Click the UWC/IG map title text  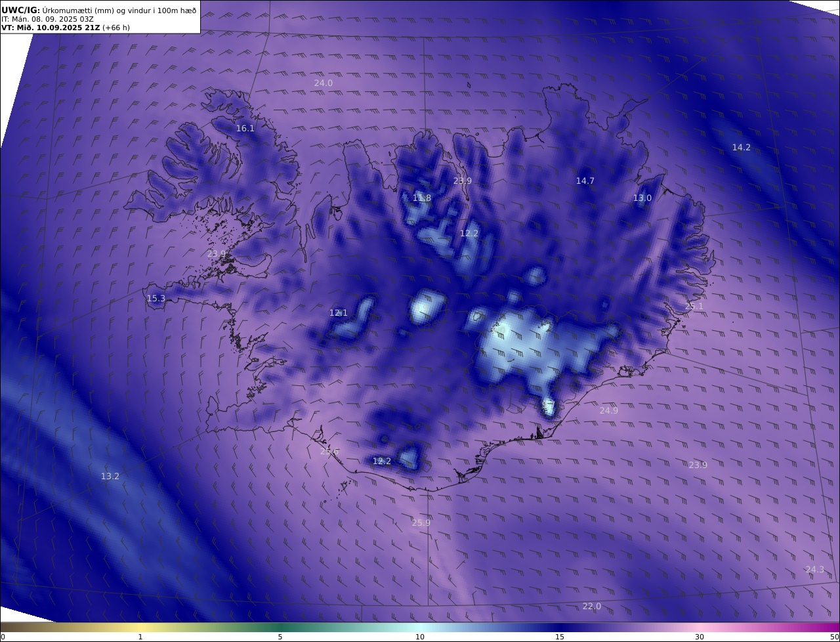[x=99, y=10]
